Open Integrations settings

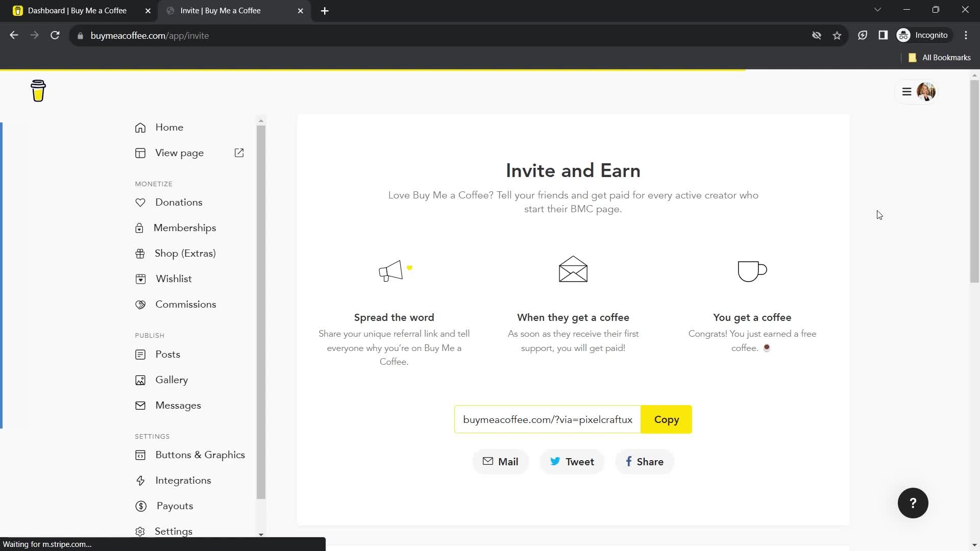(183, 481)
